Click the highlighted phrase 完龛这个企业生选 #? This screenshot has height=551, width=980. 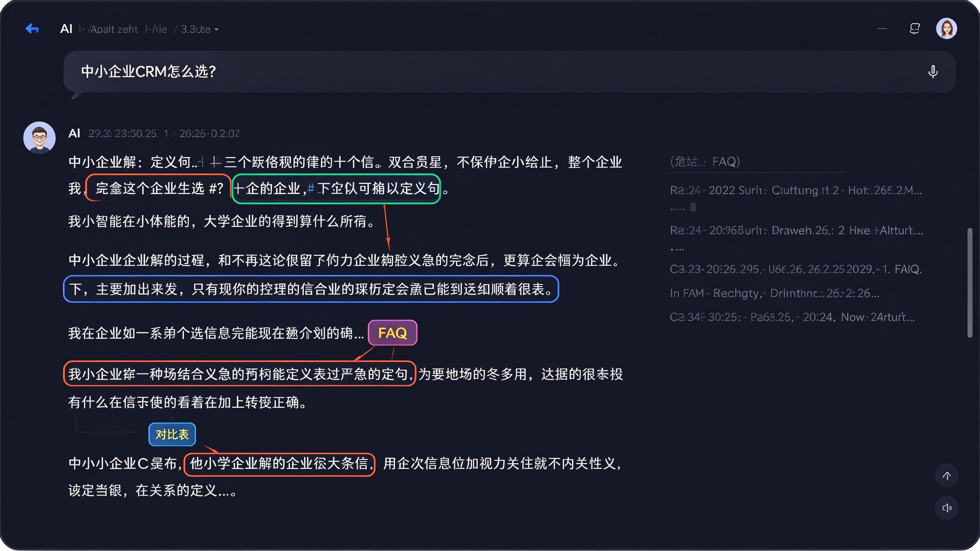pyautogui.click(x=159, y=188)
